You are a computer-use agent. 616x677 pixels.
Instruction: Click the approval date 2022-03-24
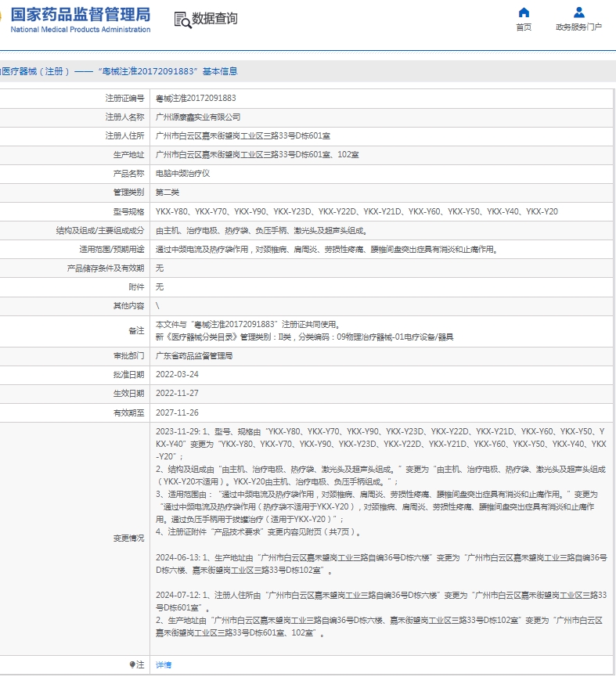[x=177, y=375]
